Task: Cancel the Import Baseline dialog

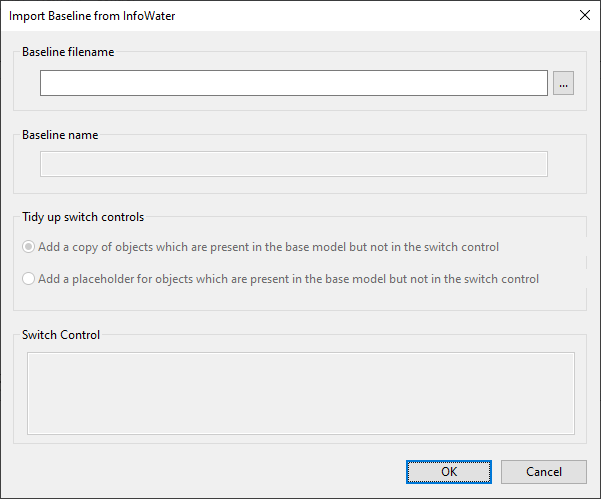Action: pos(544,472)
